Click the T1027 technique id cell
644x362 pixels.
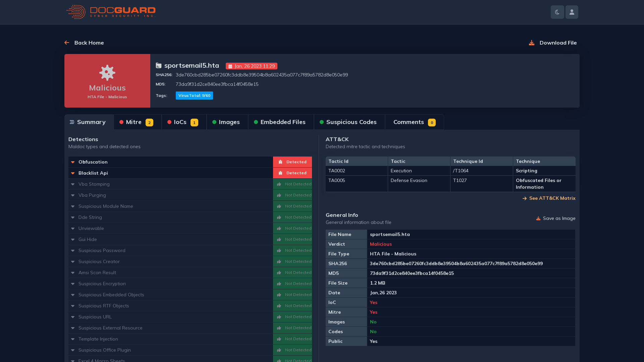[x=481, y=184]
